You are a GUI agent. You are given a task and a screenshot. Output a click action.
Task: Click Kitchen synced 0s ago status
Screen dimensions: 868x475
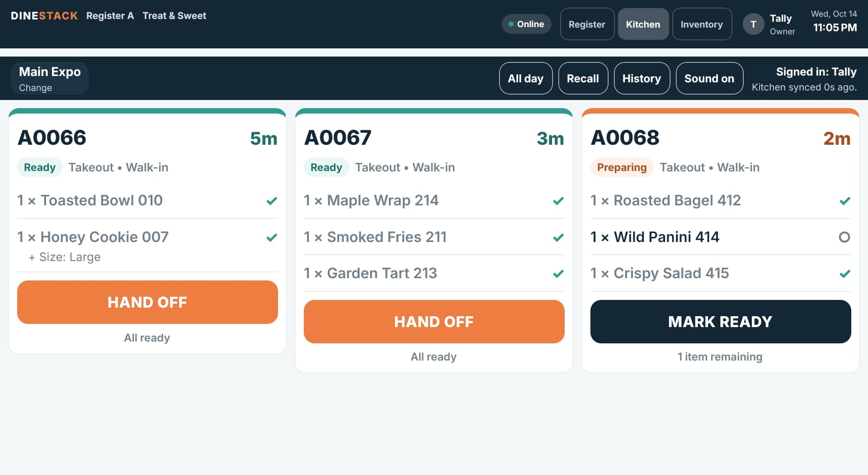click(804, 87)
